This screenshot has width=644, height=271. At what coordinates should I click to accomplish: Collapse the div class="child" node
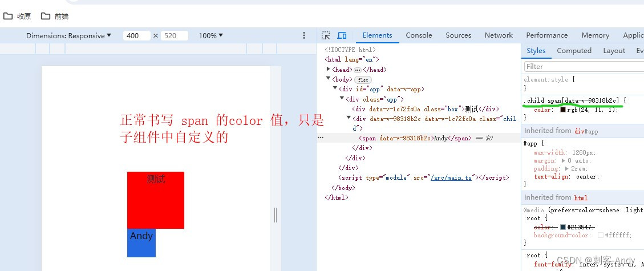coord(349,119)
